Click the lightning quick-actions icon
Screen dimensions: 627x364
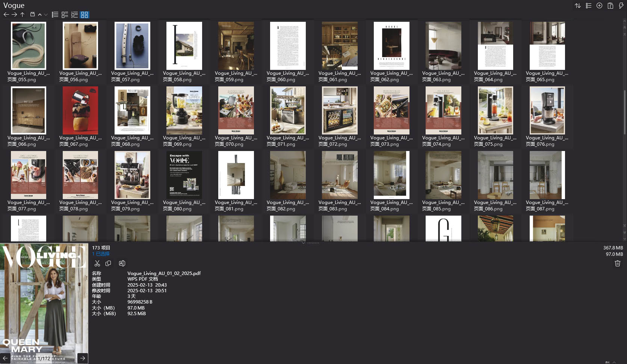click(x=621, y=6)
